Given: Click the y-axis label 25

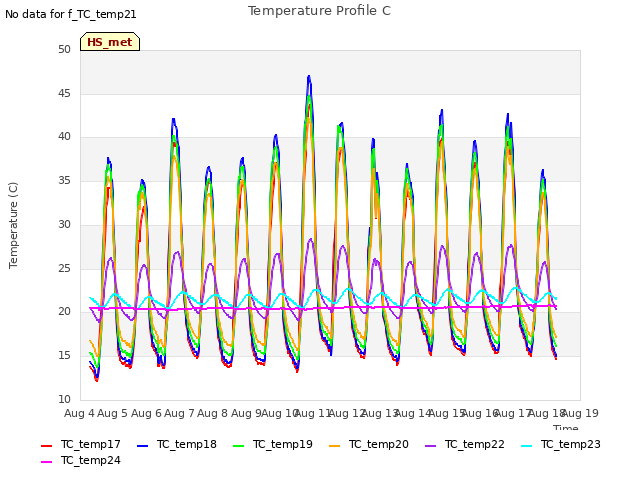Looking at the screenshot, I should 64,268.
